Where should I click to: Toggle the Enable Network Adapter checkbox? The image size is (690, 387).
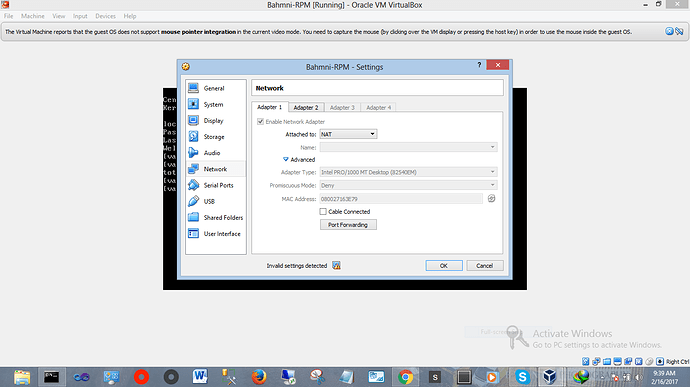pyautogui.click(x=261, y=122)
